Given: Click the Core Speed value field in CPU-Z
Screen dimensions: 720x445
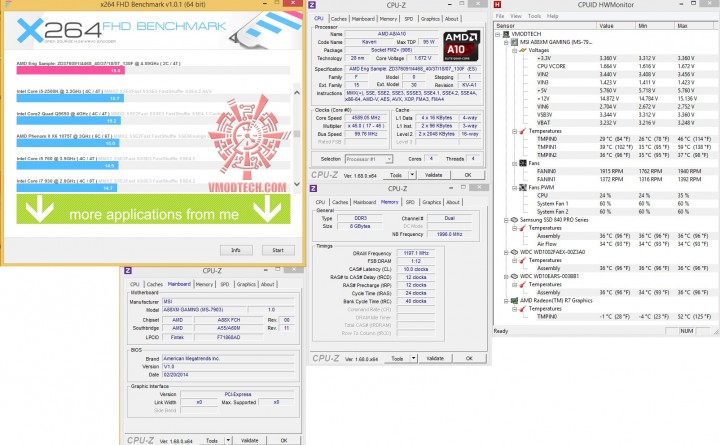Looking at the screenshot, I should pyautogui.click(x=366, y=118).
